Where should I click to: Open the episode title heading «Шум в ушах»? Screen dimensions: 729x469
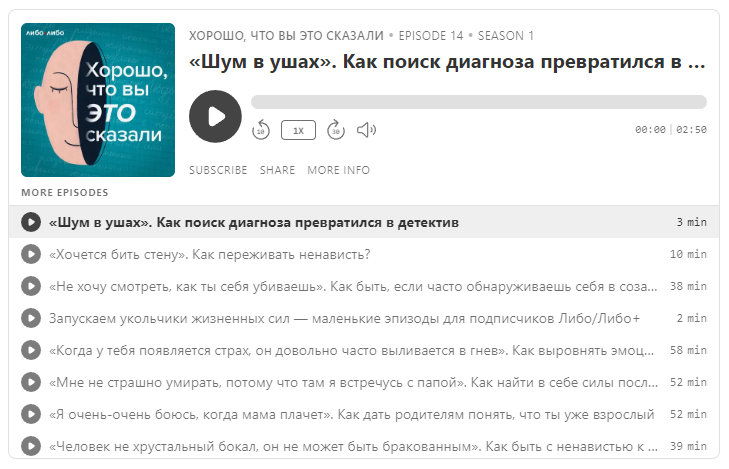point(447,62)
